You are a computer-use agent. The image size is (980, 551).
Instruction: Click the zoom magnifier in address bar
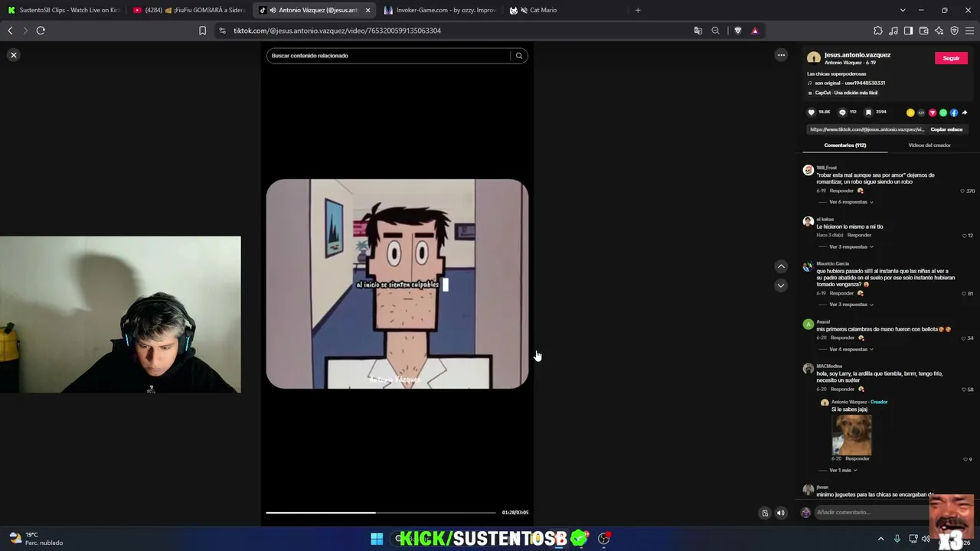pyautogui.click(x=715, y=31)
